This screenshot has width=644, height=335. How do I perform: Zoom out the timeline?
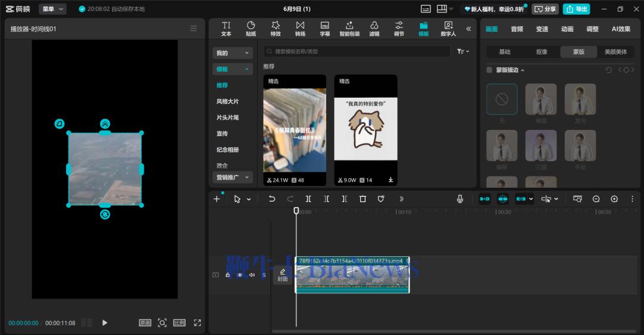pos(596,199)
